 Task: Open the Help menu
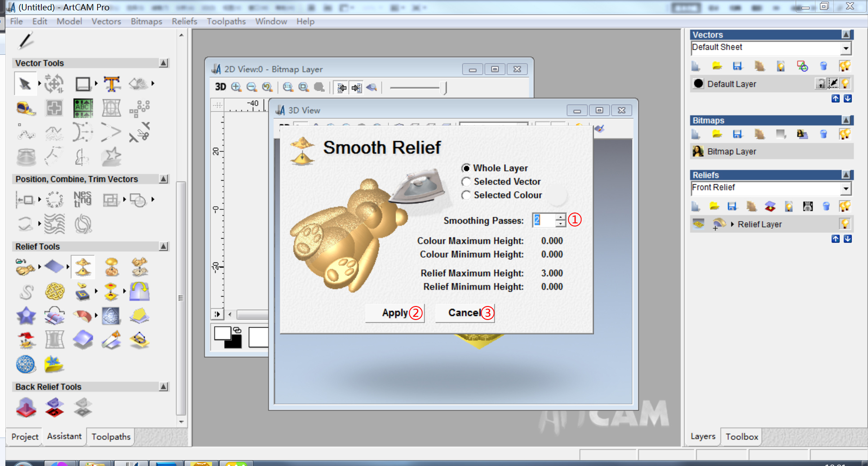click(306, 21)
